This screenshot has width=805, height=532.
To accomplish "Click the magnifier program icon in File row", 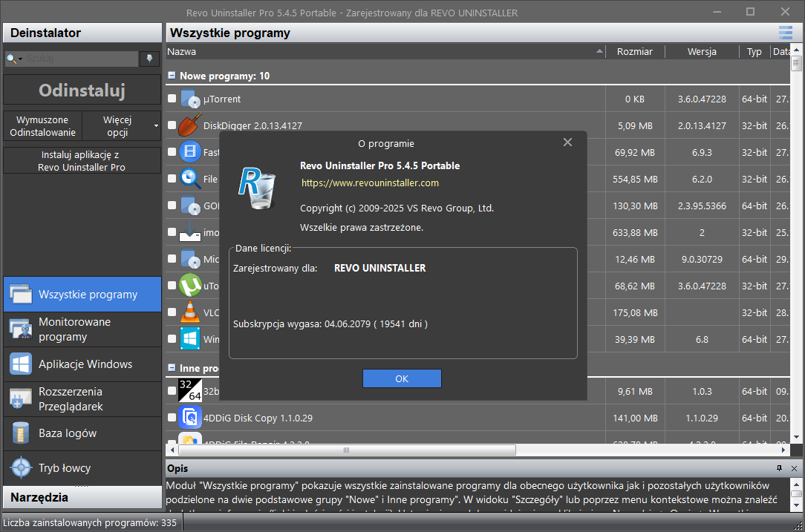I will (x=190, y=179).
